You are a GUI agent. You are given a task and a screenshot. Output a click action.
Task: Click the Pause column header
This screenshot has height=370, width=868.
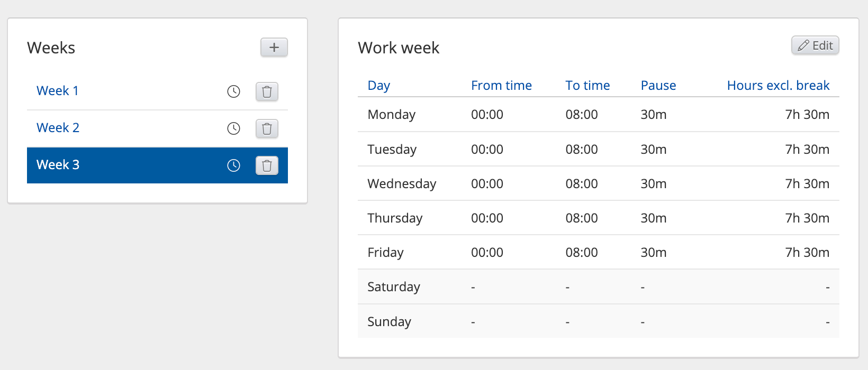(658, 86)
